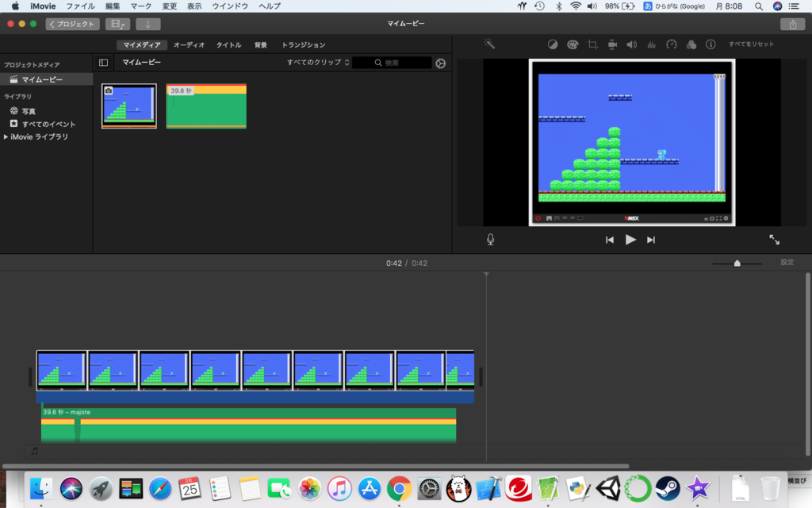Open the ファイル menu
The height and width of the screenshot is (508, 812).
tap(80, 6)
